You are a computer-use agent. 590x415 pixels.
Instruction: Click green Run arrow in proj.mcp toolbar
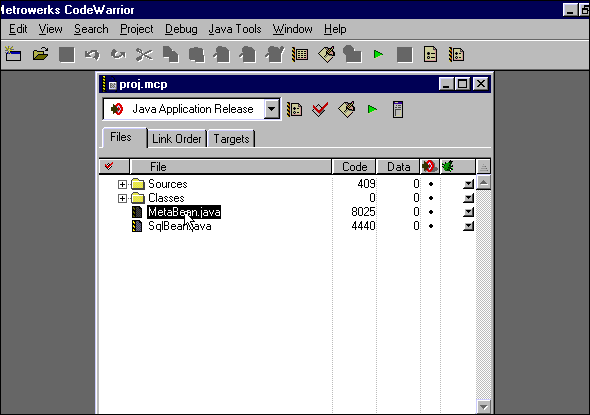[x=372, y=109]
